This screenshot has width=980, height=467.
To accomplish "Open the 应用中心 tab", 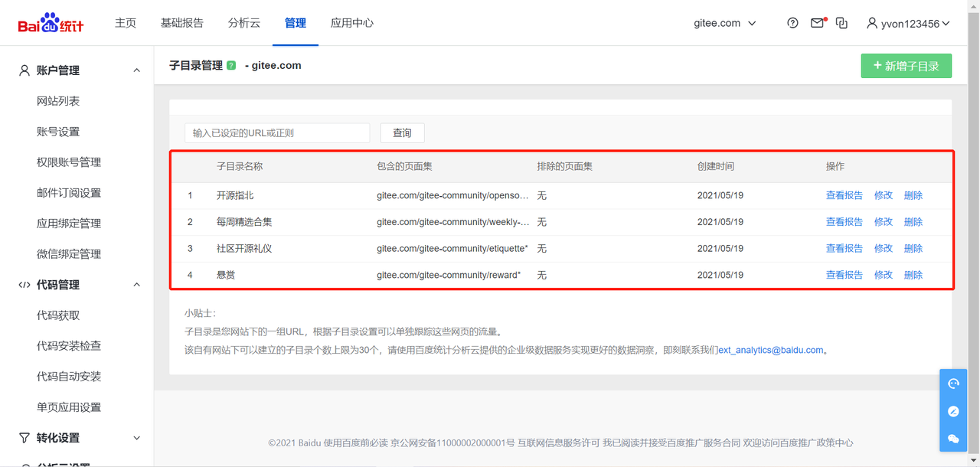I will 352,23.
